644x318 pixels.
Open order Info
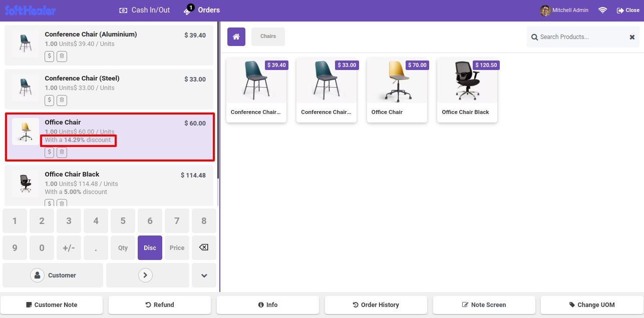[x=268, y=305]
